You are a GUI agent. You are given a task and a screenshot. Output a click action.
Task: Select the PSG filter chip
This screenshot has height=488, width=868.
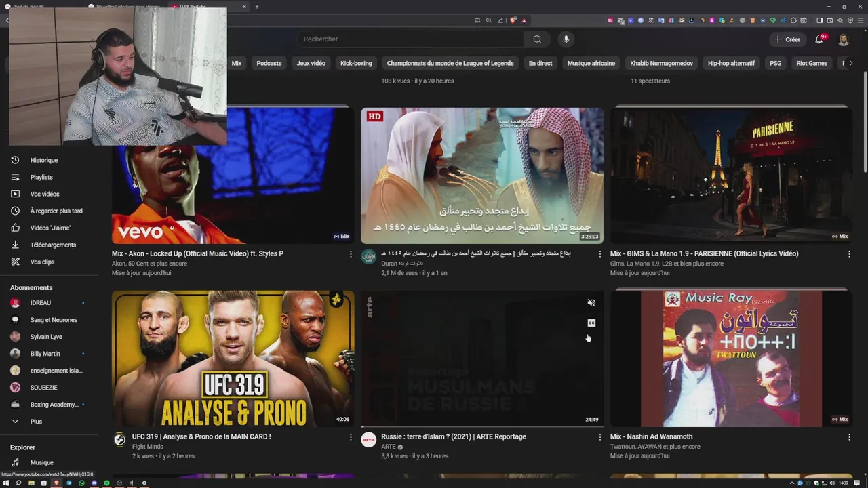(775, 63)
